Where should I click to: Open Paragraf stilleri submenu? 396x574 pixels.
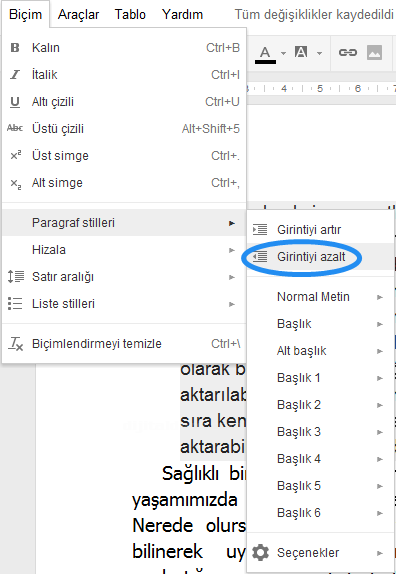coord(124,223)
